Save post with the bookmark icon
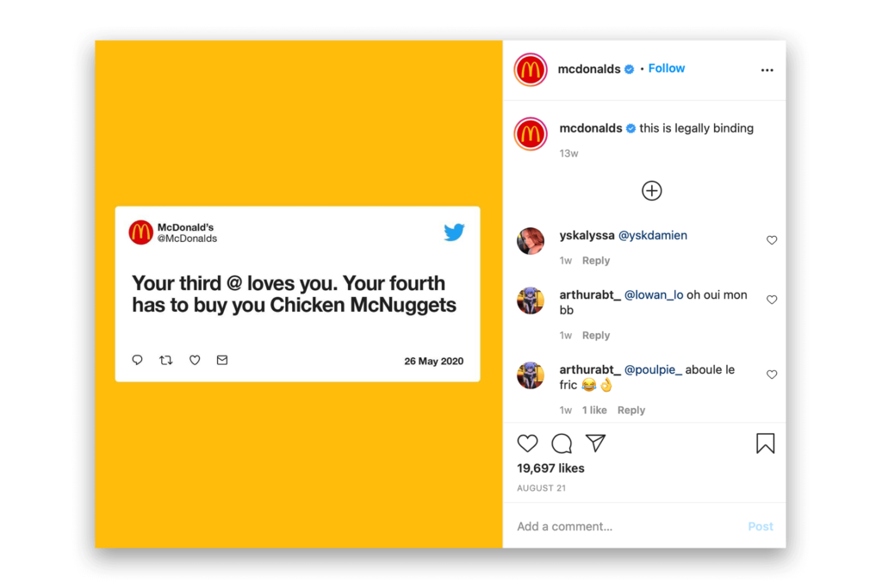Viewport: 882px width, 588px height. click(765, 443)
